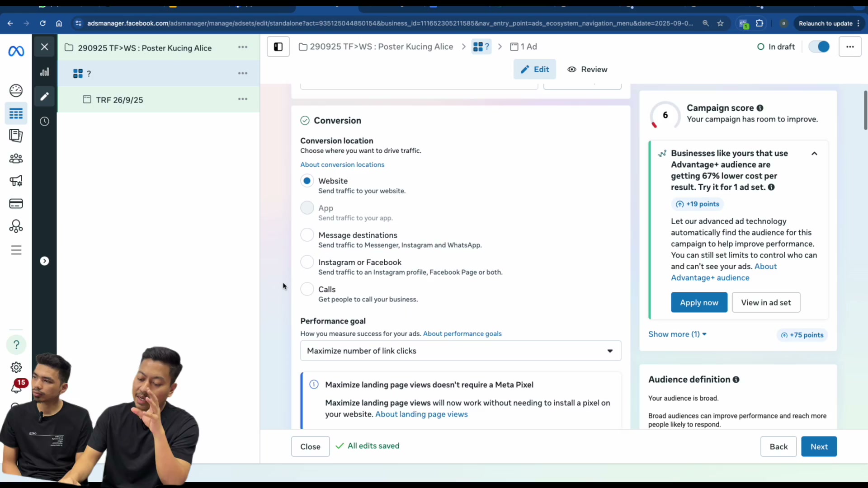
Task: Switch to the Edit tab
Action: coord(534,69)
